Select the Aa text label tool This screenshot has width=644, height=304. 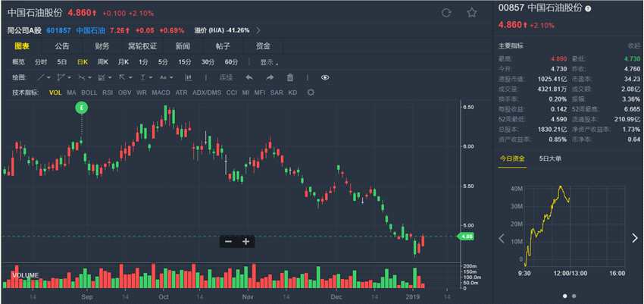[x=163, y=77]
